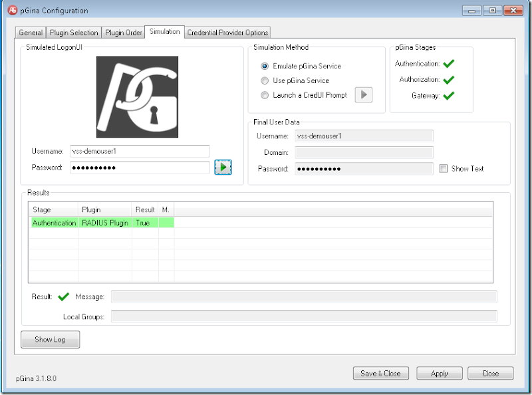Click the Local Groups output field

pos(304,317)
